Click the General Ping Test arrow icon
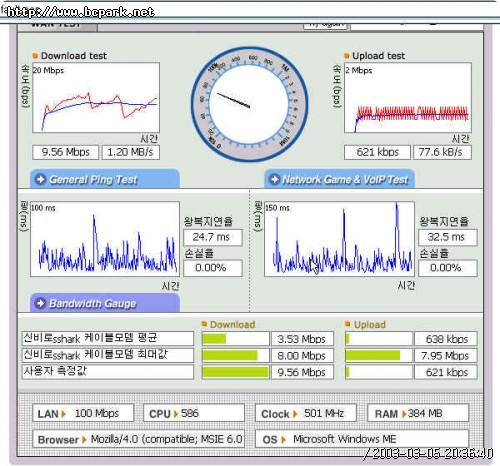Screen dimensions: 500x466 pyautogui.click(x=40, y=179)
